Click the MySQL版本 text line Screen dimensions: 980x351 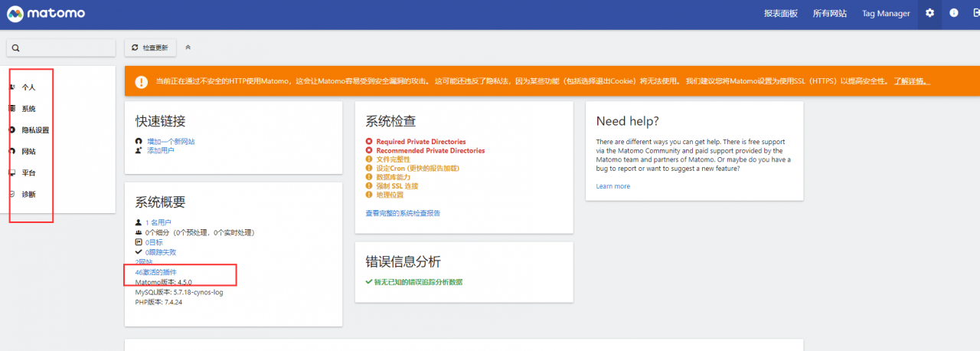[x=179, y=292]
